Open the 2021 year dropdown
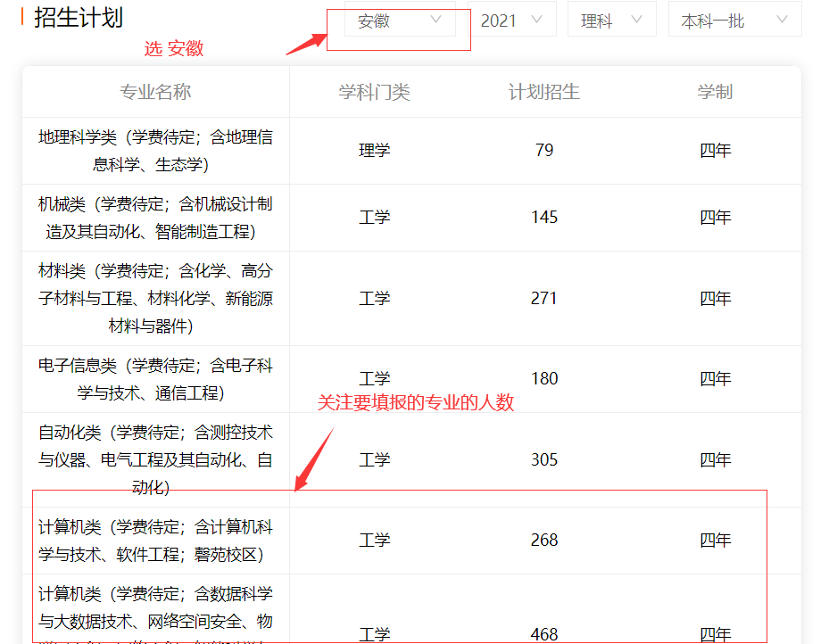The width and height of the screenshot is (829, 644). [512, 21]
